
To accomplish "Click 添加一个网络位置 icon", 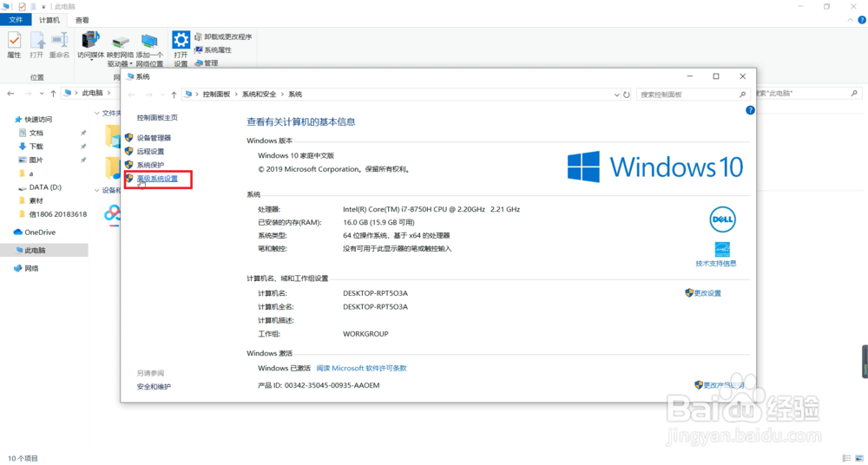I will point(149,49).
